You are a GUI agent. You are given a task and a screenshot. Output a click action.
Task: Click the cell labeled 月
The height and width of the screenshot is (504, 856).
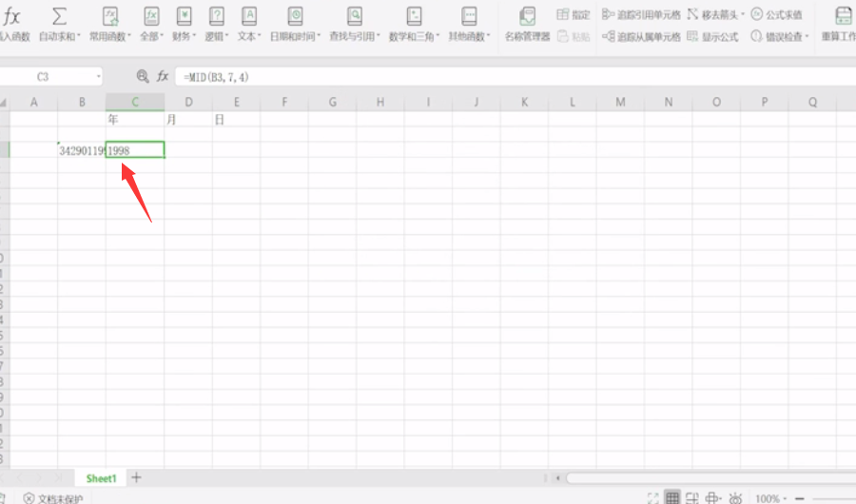188,120
